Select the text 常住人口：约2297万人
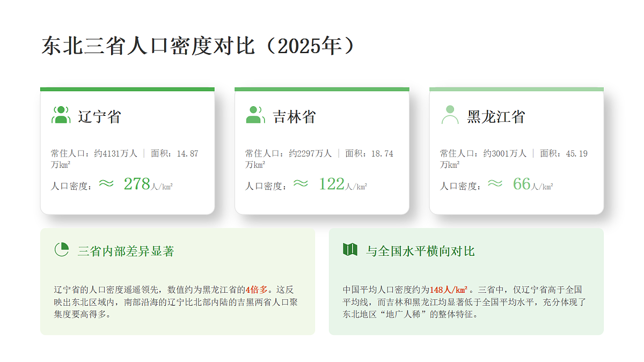Image resolution: width=644 pixels, height=362 pixels. [x=288, y=153]
